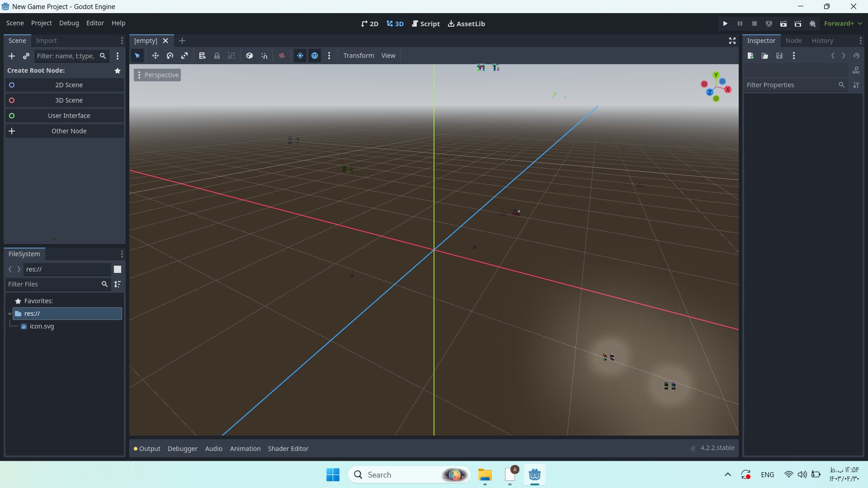This screenshot has width=868, height=488.
Task: Toggle preview environment in the viewport
Action: pos(315,56)
